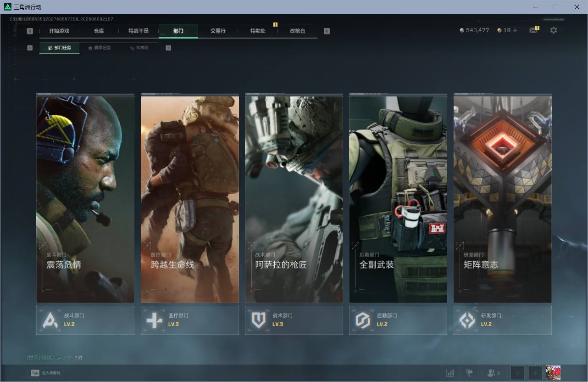This screenshot has width=588, height=382.
Task: Select the 研发部门 LV.2 department badge
Action: 503,320
